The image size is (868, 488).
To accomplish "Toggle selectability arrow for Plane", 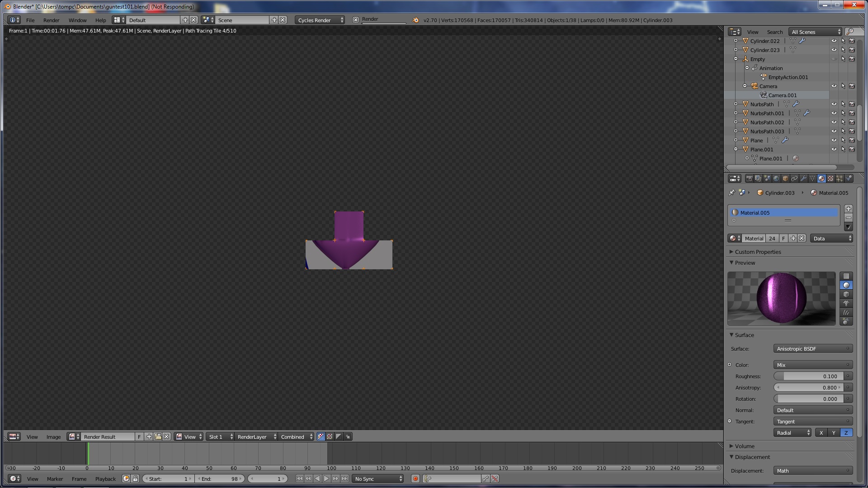I will pyautogui.click(x=843, y=140).
